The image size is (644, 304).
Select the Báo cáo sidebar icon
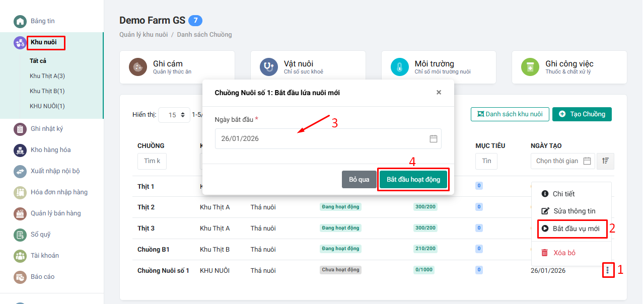click(19, 276)
